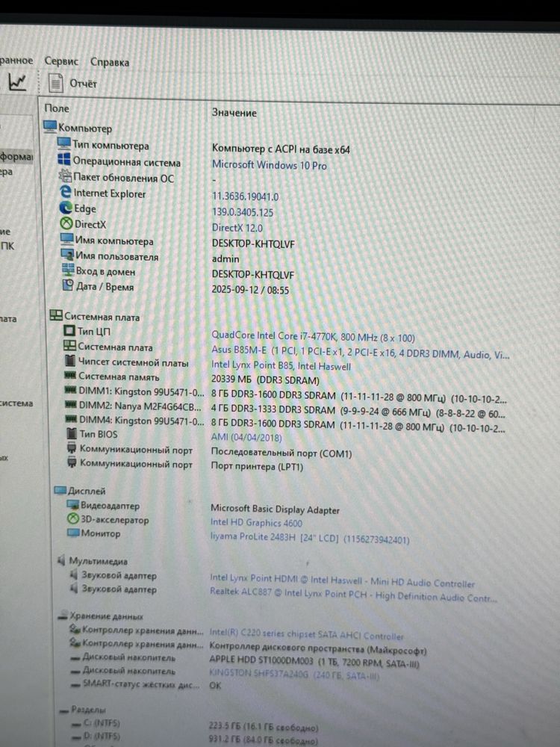Select the Компьютер с ACPI на базе x64 value

point(281,149)
